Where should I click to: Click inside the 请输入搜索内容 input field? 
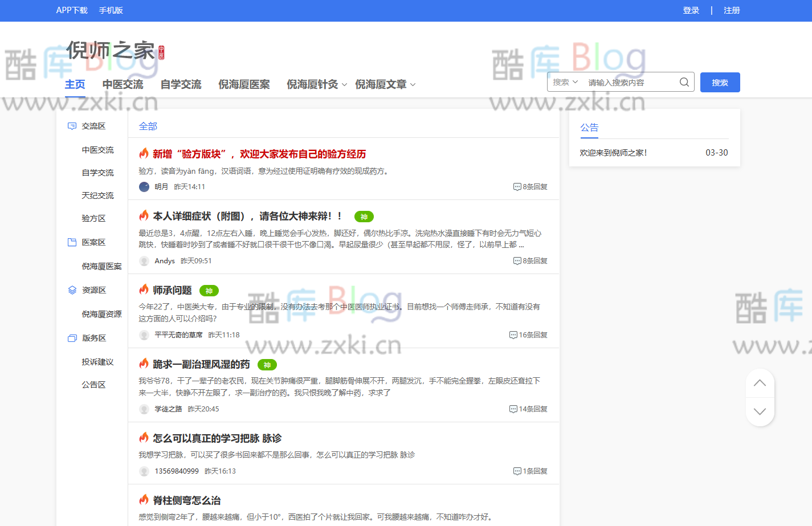621,81
